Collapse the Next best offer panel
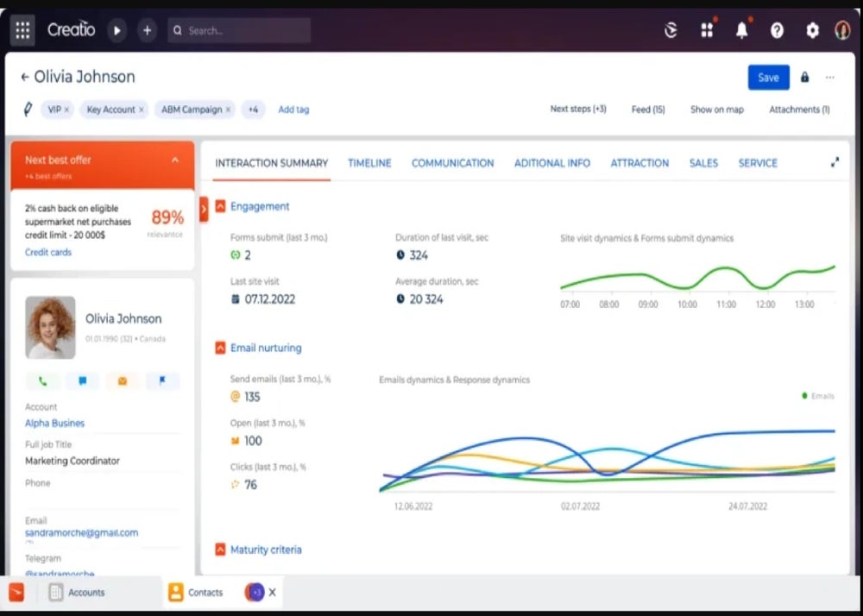Image resolution: width=863 pixels, height=616 pixels. point(175,160)
